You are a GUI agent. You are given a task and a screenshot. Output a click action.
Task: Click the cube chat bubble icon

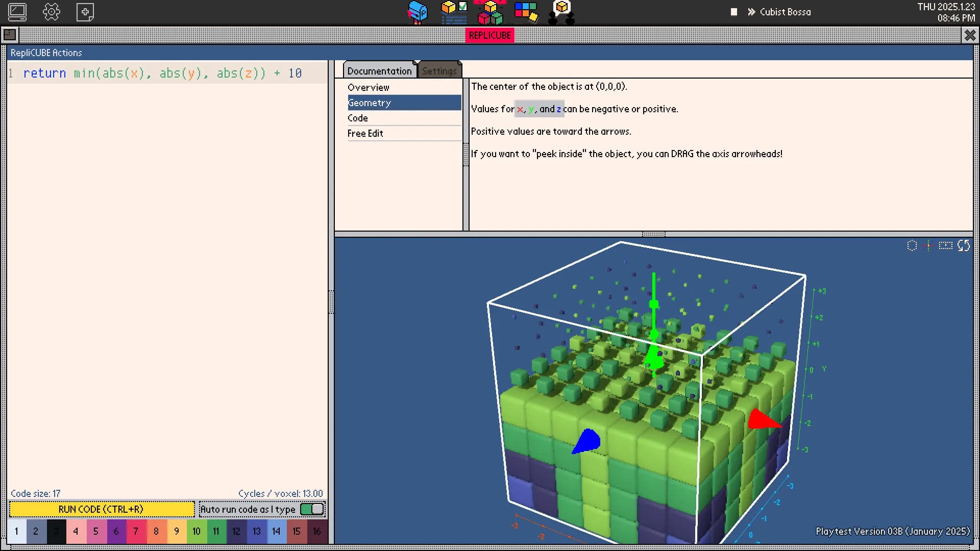561,12
